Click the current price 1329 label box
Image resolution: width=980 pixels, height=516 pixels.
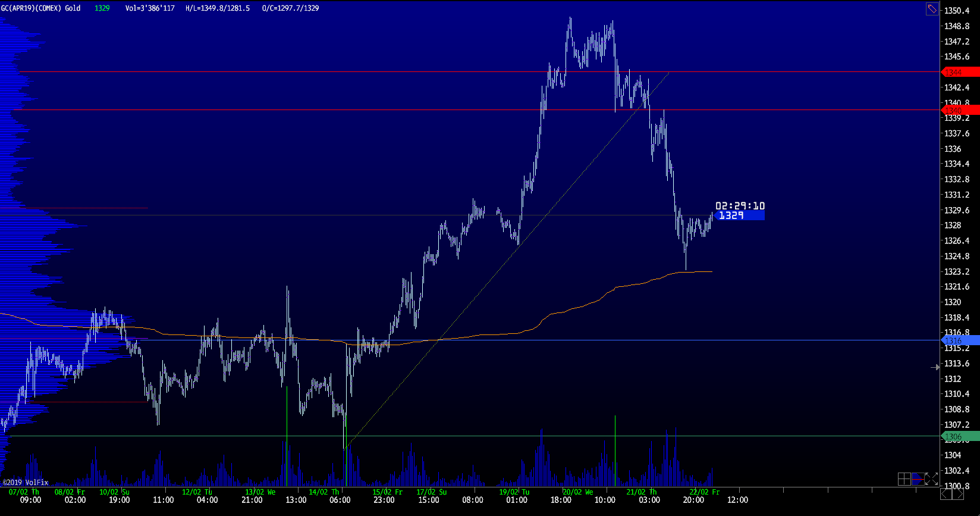[739, 215]
